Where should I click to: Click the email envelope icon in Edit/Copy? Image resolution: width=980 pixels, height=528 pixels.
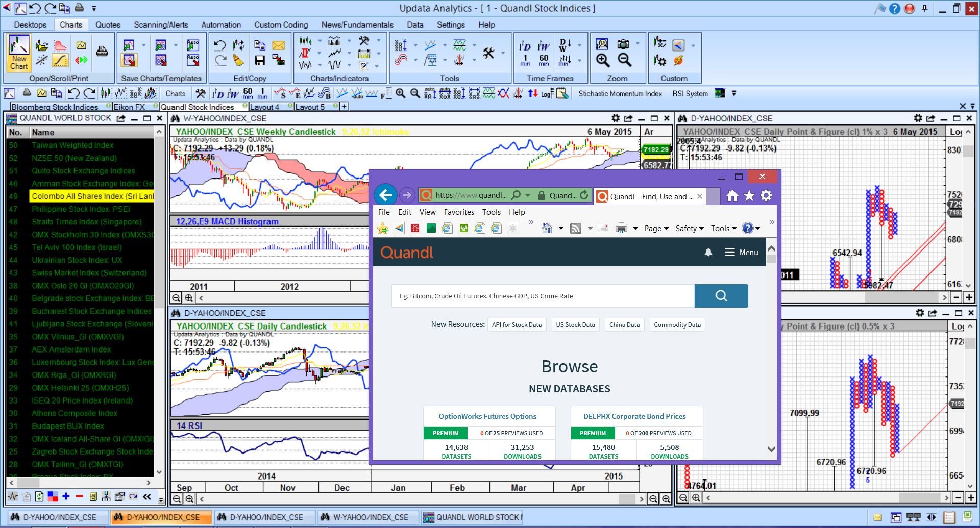[278, 45]
